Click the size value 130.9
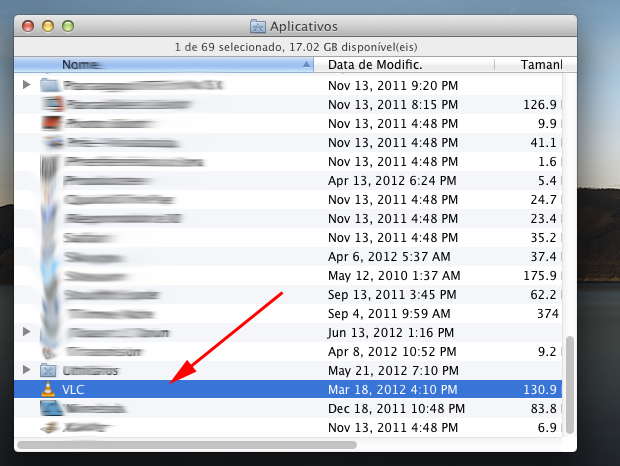Viewport: 620px width, 466px height. pyautogui.click(x=540, y=390)
